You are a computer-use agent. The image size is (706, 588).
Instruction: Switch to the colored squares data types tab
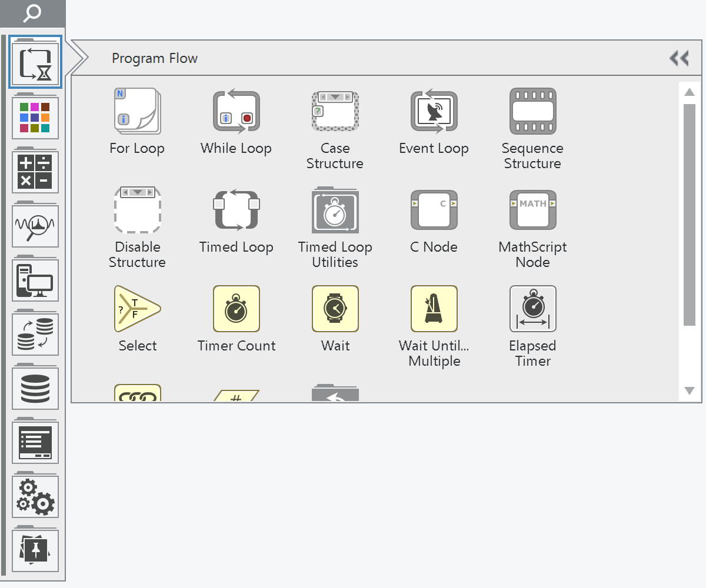35,118
